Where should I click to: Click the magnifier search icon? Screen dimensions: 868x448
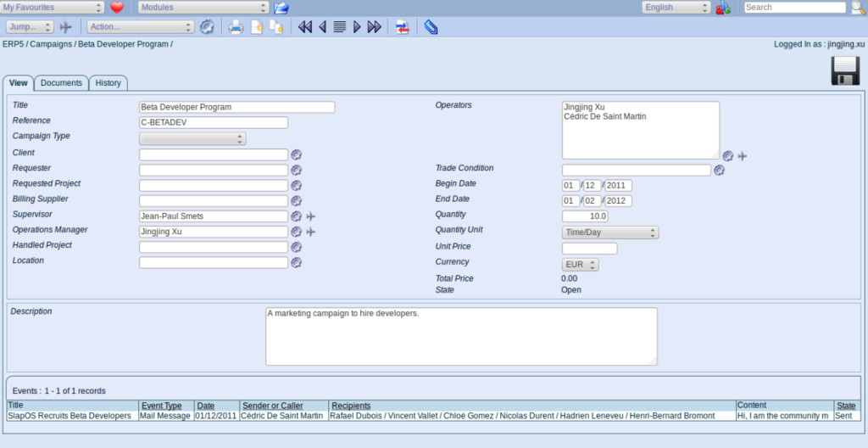(x=858, y=8)
